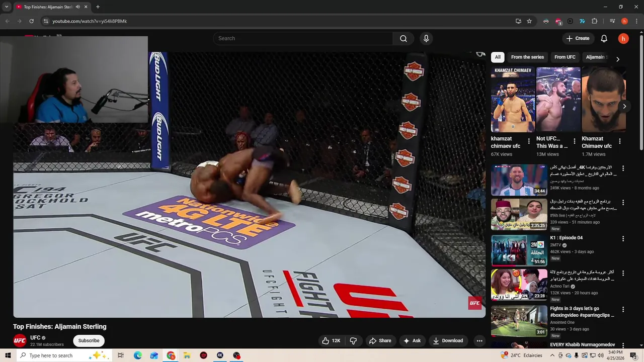Click the Share button
644x362 pixels.
point(380,341)
